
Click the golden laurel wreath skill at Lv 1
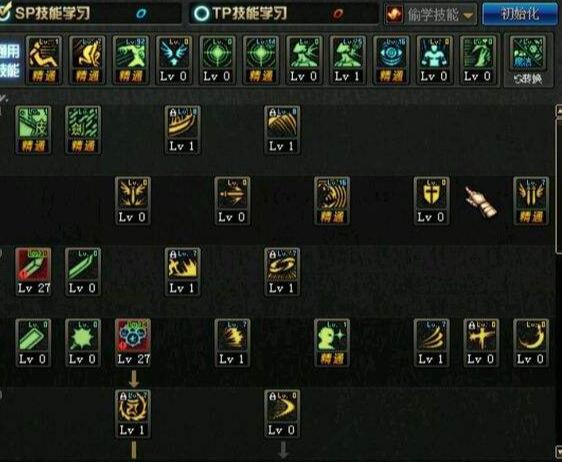133,414
